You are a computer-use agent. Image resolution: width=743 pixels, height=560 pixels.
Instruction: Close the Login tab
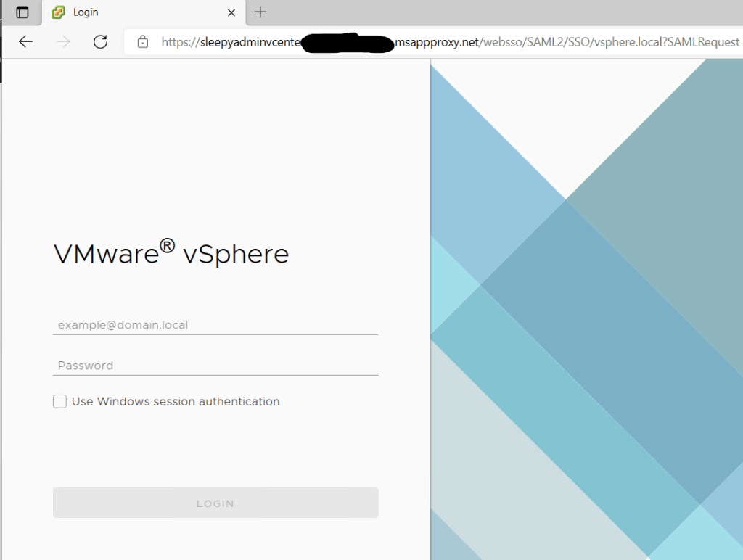click(x=231, y=12)
